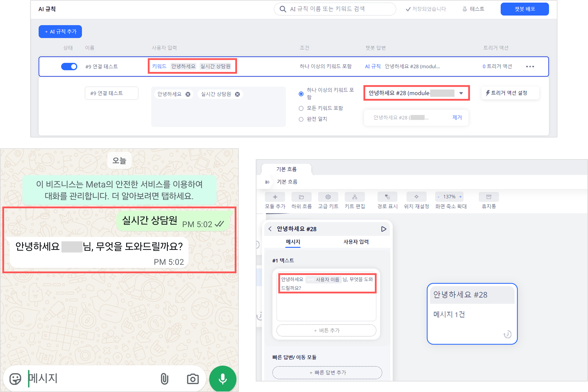
Task: Toggle the #9 연결 테스트 rule switch
Action: [x=69, y=67]
